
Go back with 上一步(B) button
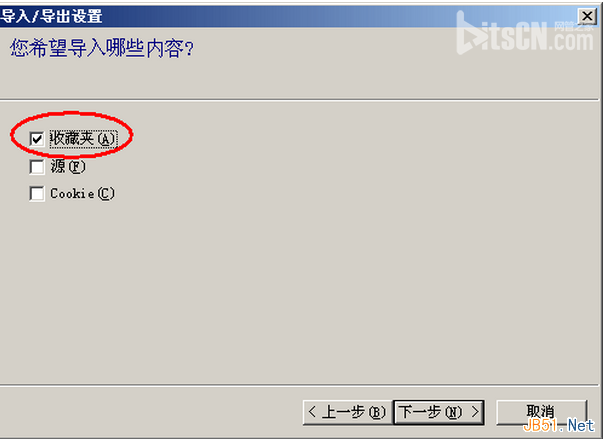pos(347,412)
